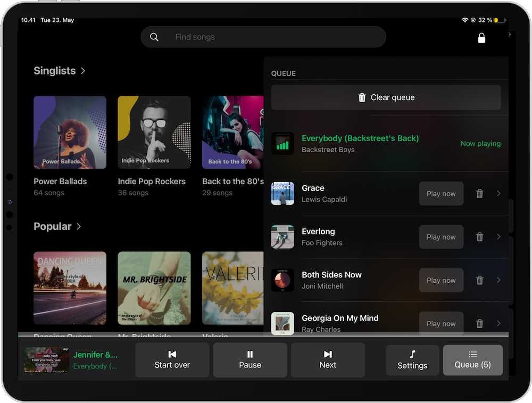Click the now playing equalizer artwork

click(282, 143)
